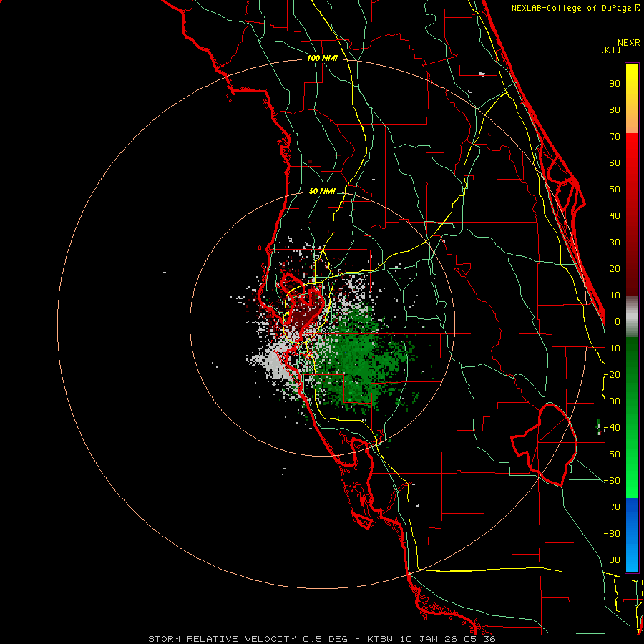Screen dimensions: 644x644
Task: Click the NEXR label above the color bar
Action: (628, 43)
